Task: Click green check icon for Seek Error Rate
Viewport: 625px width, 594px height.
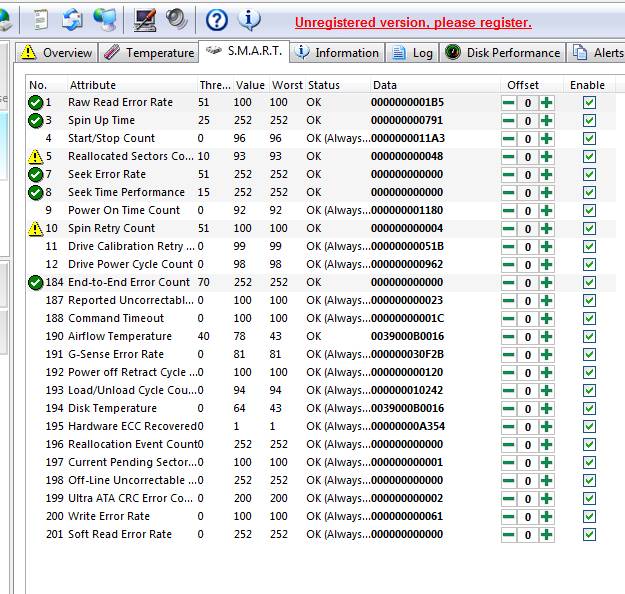Action: 35,174
